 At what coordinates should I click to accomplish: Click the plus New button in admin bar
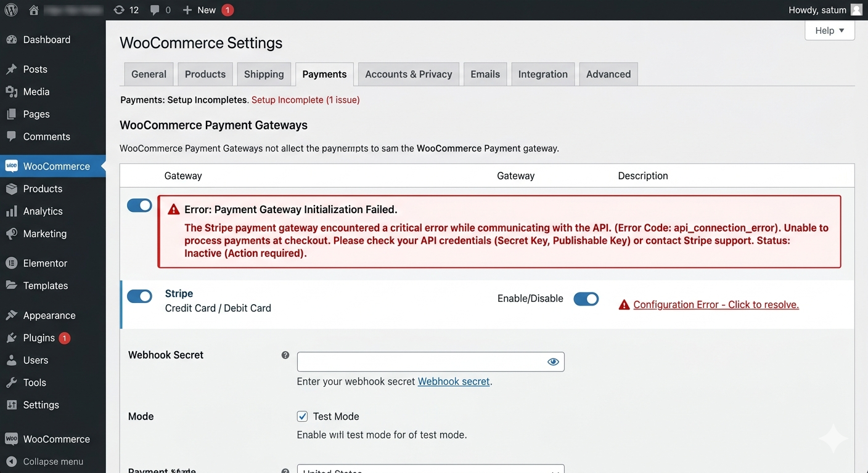200,10
